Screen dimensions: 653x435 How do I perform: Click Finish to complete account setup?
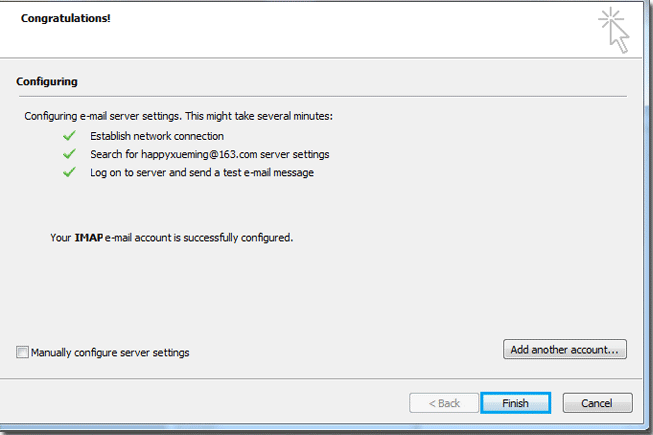(x=516, y=403)
